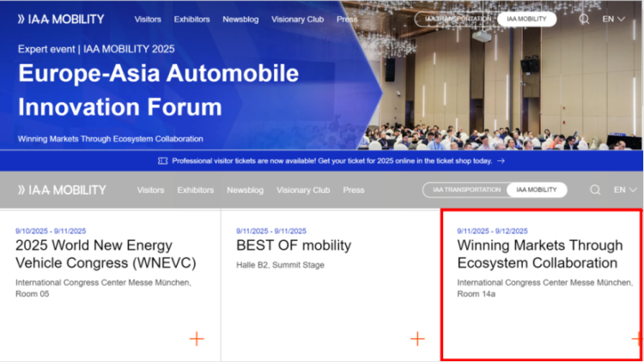Click the IAA MOBILITY logo in the gray bar
The height and width of the screenshot is (362, 644).
(61, 190)
